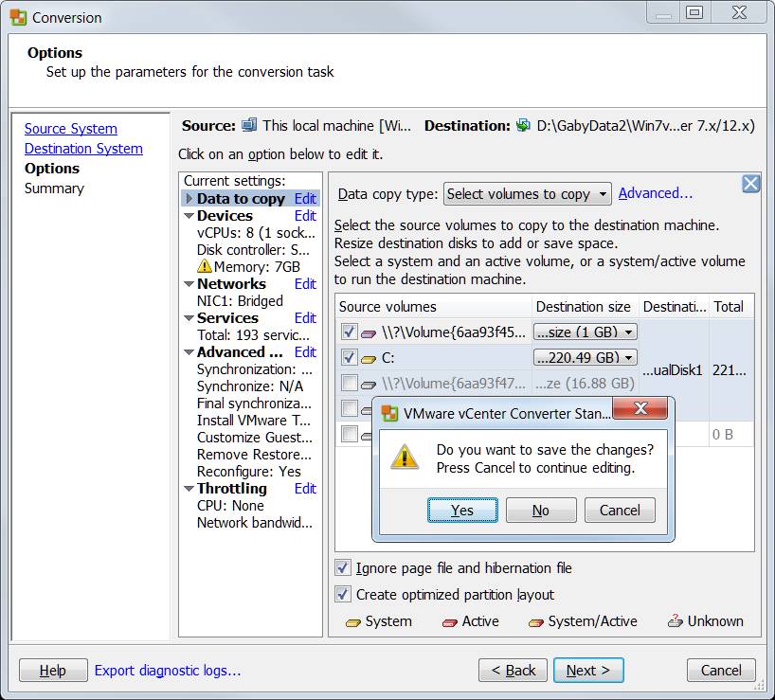Collapse the Throttling section arrow
This screenshot has height=700, width=775.
189,489
